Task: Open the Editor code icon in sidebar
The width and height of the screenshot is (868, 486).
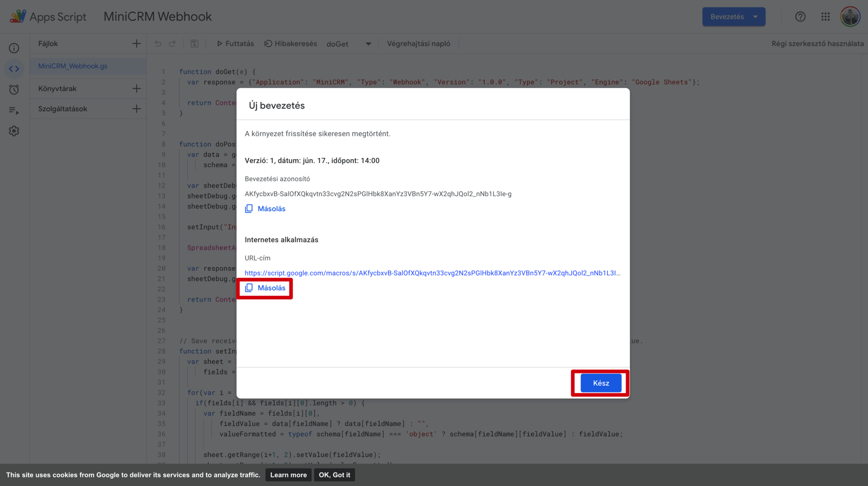Action: tap(14, 69)
